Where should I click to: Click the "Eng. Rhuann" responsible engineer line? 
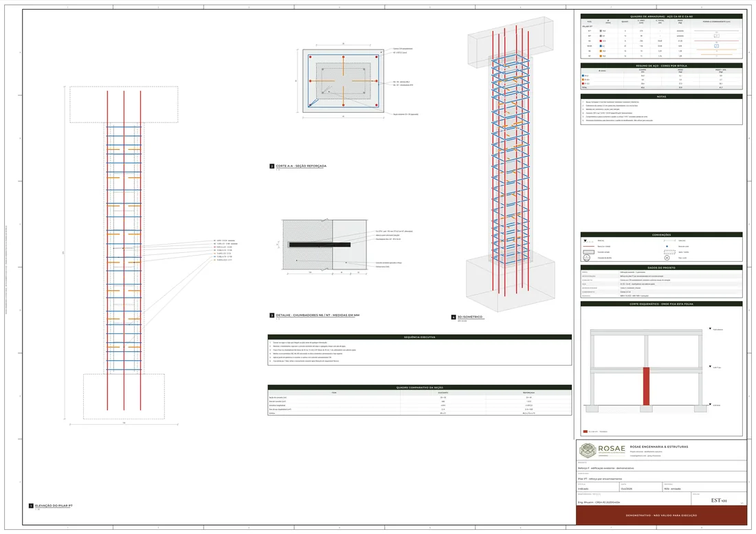[599, 502]
